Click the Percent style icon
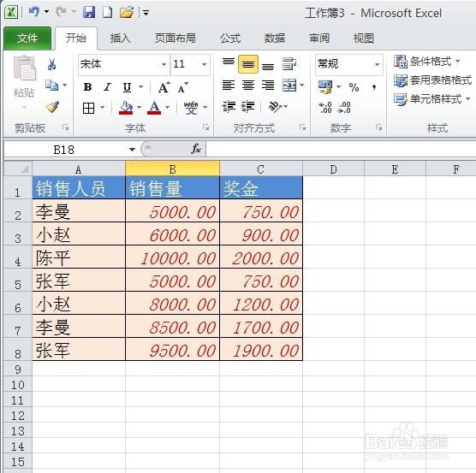The image size is (476, 473). point(354,87)
